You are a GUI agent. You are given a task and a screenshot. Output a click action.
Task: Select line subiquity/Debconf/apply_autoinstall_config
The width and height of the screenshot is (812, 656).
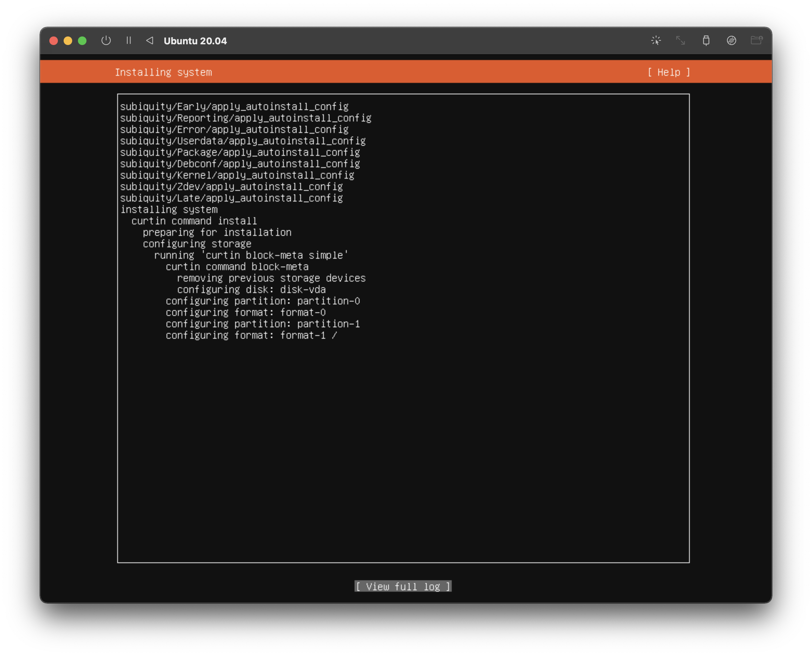coord(240,164)
